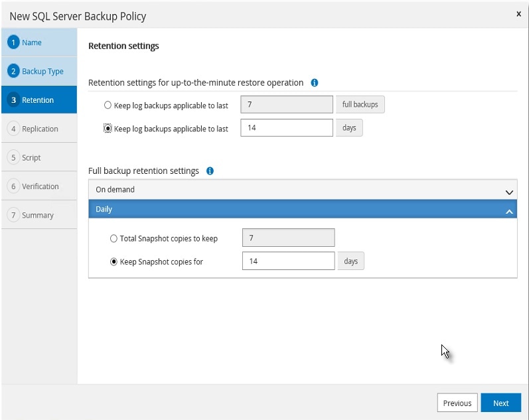Image resolution: width=529 pixels, height=420 pixels.
Task: Jump to wizard step 4 Replication
Action: (39, 129)
